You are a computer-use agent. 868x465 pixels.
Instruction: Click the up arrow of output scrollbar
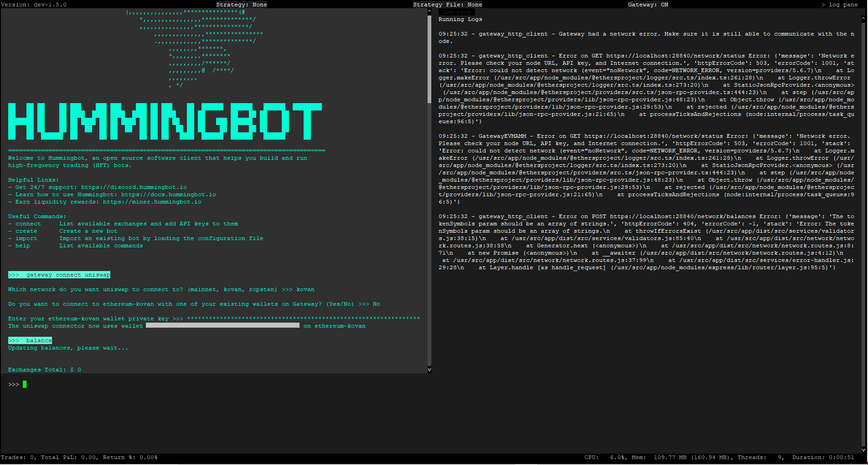(x=429, y=11)
